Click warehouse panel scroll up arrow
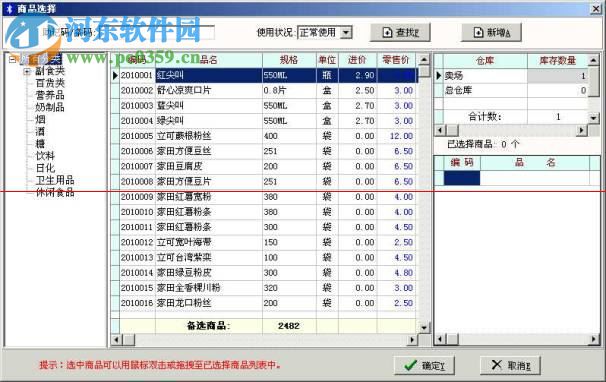Image resolution: width=606 pixels, height=382 pixels. click(x=594, y=60)
